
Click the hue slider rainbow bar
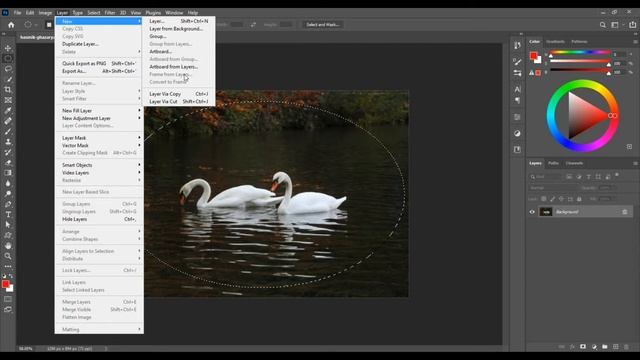[580, 52]
